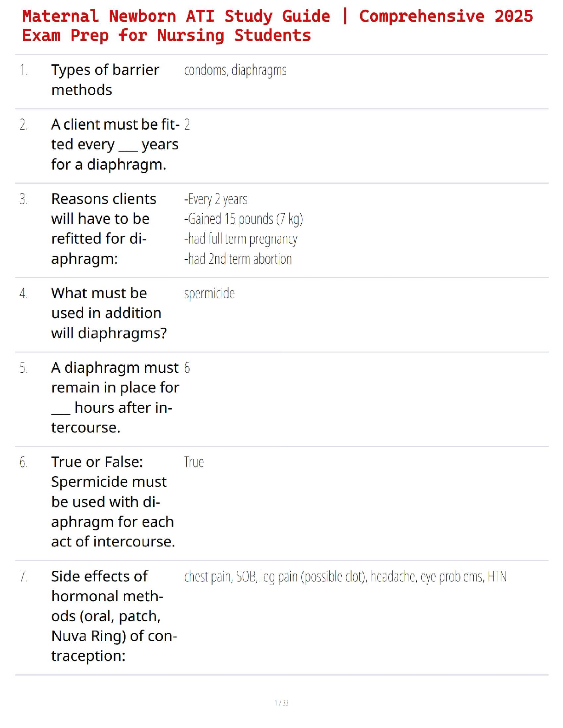Screen dimensions: 563x728
Task: Click the "True or False: Spermicide" question
Action: pyautogui.click(x=113, y=502)
